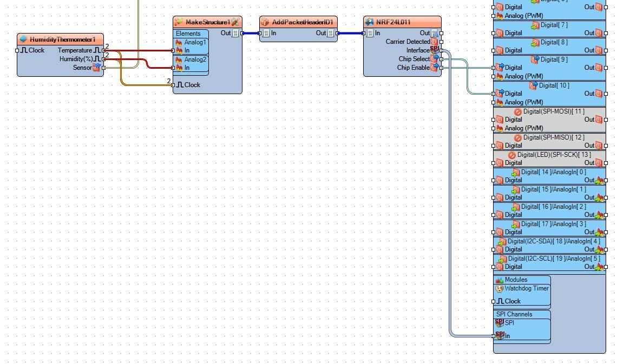Image resolution: width=617 pixels, height=364 pixels.
Task: Click the Digital(SPI-MOSI)[ 11 ] label
Action: (554, 111)
